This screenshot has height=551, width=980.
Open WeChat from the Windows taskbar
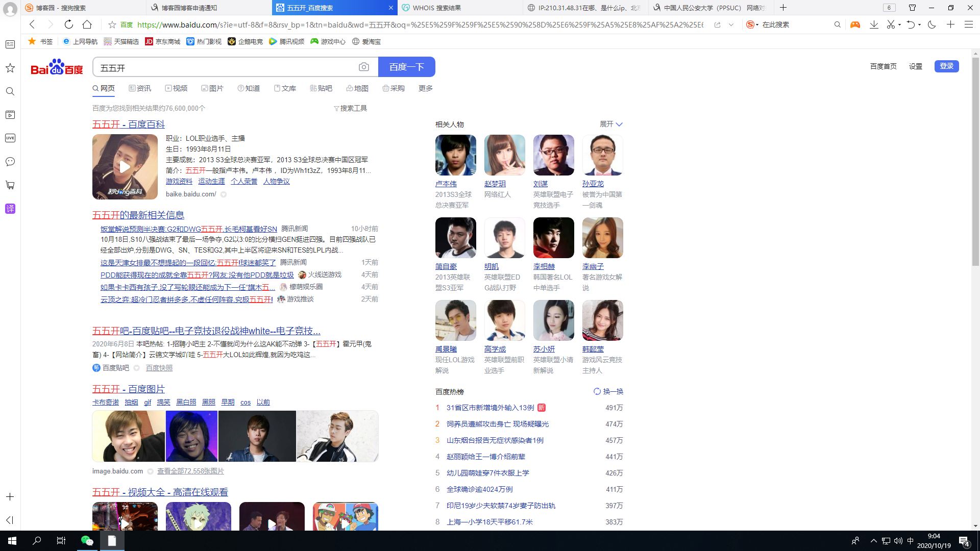[x=87, y=541]
